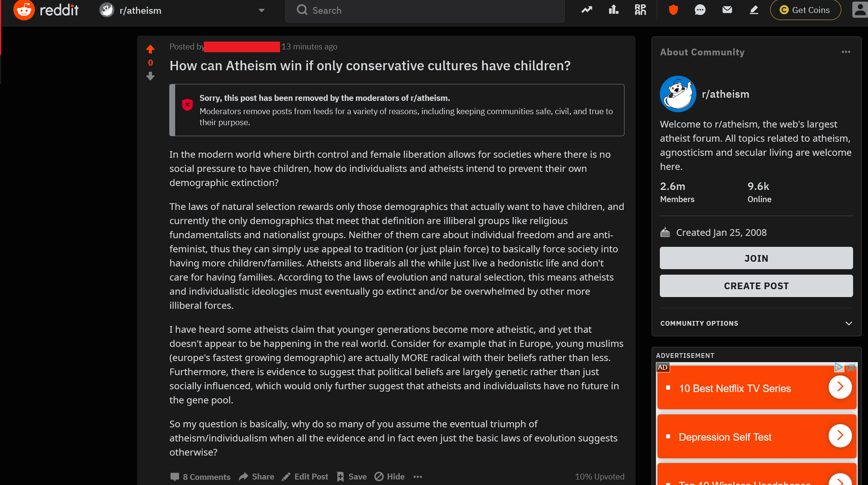The height and width of the screenshot is (485, 868).
Task: Click the 8 Comments link
Action: tap(200, 477)
